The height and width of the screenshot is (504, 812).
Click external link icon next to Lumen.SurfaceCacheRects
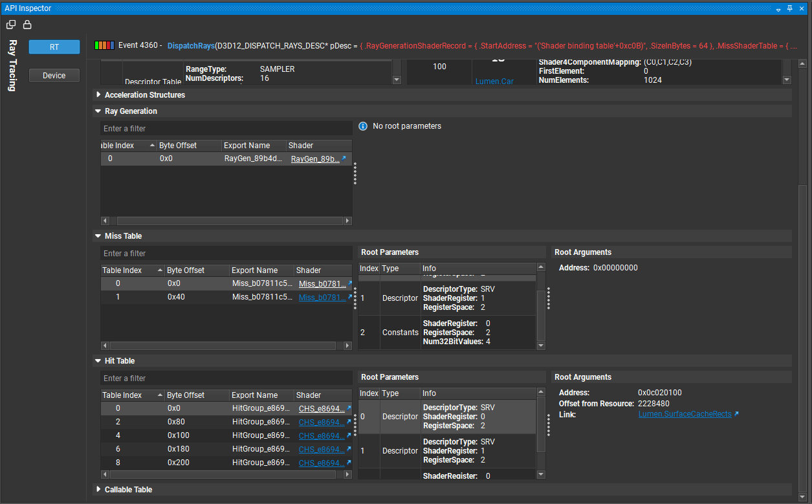736,414
